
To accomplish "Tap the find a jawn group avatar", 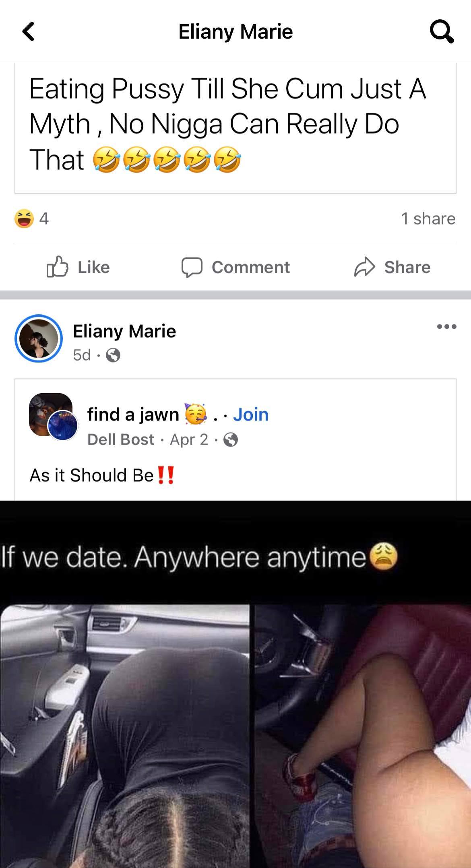I will click(51, 415).
